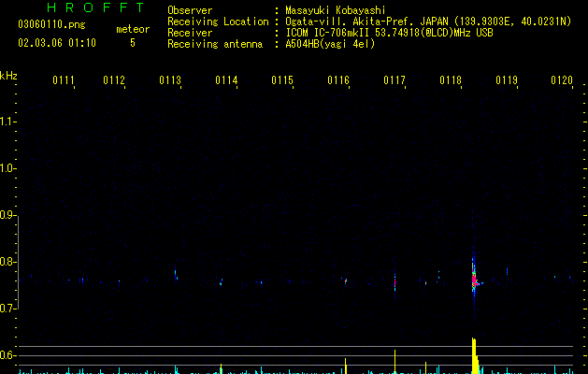Click the 0112 time marker

[x=114, y=80]
